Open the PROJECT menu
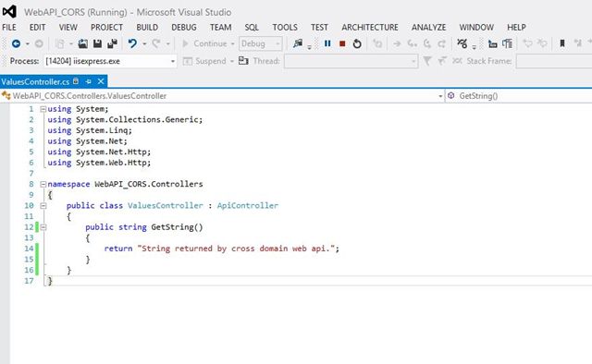Image resolution: width=592 pixels, height=364 pixels. 106,28
